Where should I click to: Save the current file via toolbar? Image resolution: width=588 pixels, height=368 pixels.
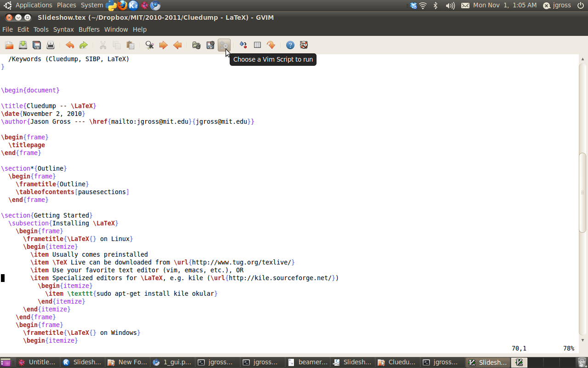pyautogui.click(x=23, y=45)
